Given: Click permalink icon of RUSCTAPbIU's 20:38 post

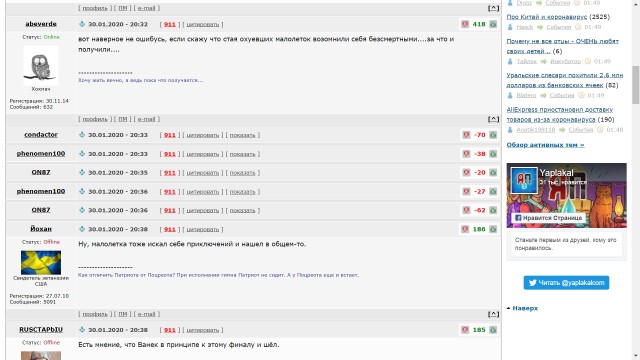Looking at the screenshot, I should [x=82, y=329].
